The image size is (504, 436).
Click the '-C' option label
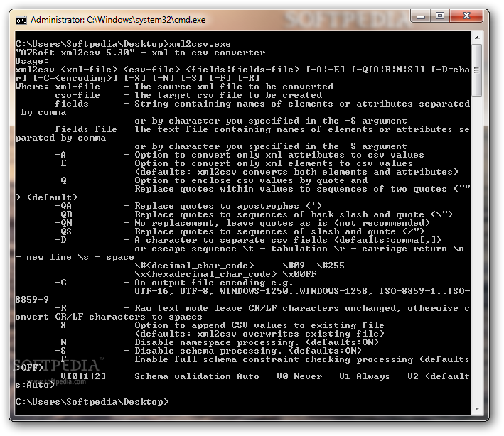click(60, 283)
